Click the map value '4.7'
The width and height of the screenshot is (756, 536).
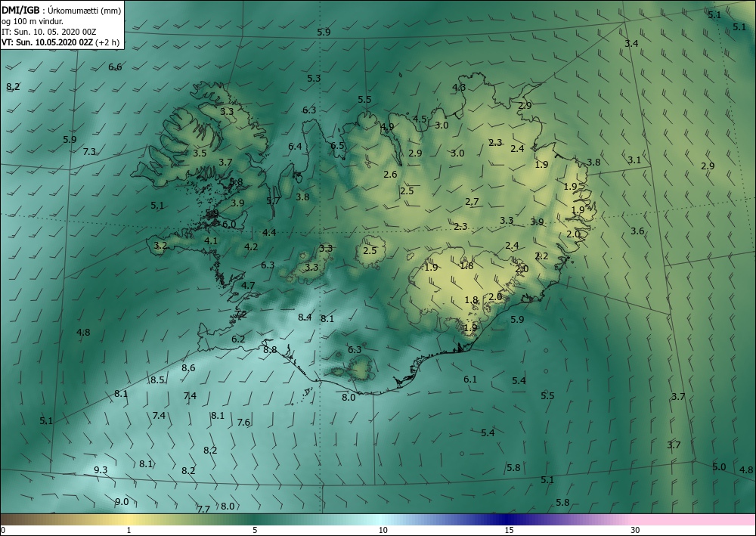[x=248, y=285]
